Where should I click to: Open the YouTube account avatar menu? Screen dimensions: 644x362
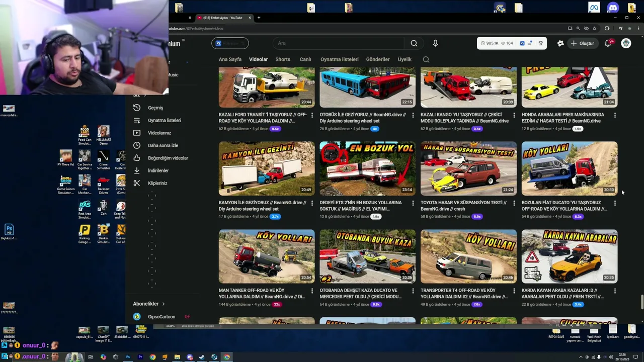pos(626,43)
